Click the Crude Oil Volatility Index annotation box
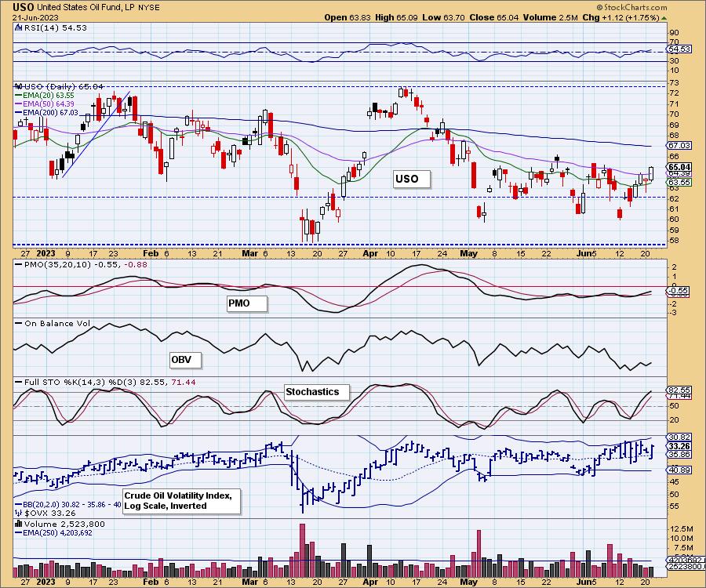The image size is (706, 588). pos(181,501)
